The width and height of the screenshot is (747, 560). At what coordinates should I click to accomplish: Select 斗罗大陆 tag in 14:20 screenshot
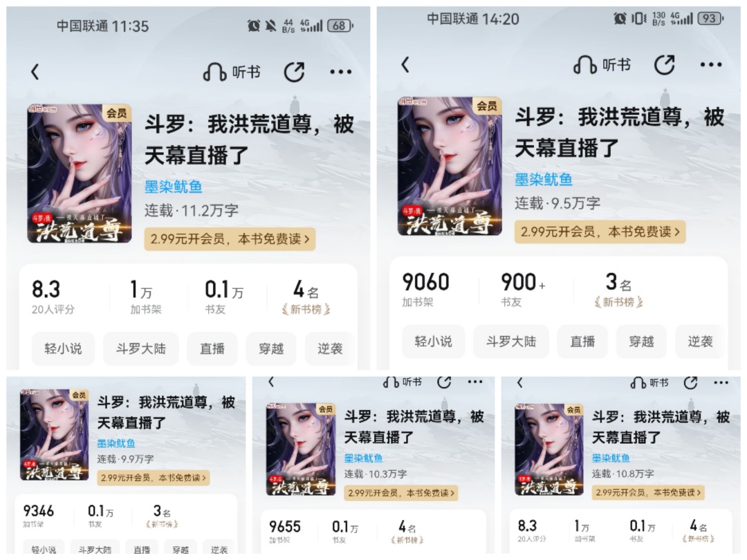click(511, 342)
